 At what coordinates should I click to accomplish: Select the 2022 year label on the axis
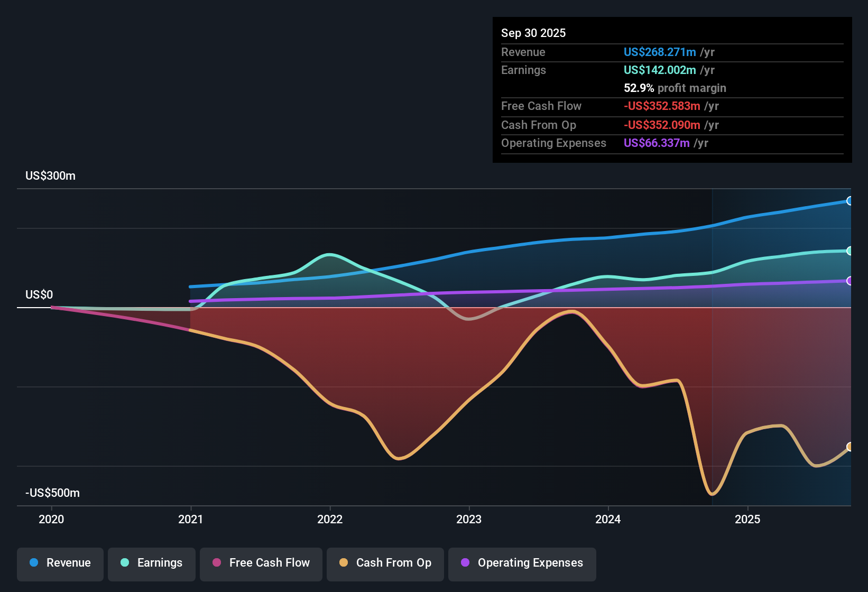tap(330, 520)
